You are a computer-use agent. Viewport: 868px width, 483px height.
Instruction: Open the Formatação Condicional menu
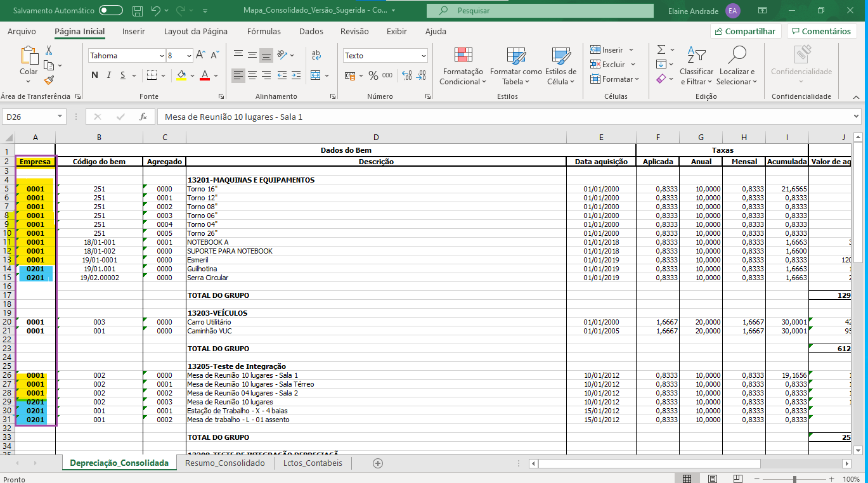pyautogui.click(x=463, y=66)
